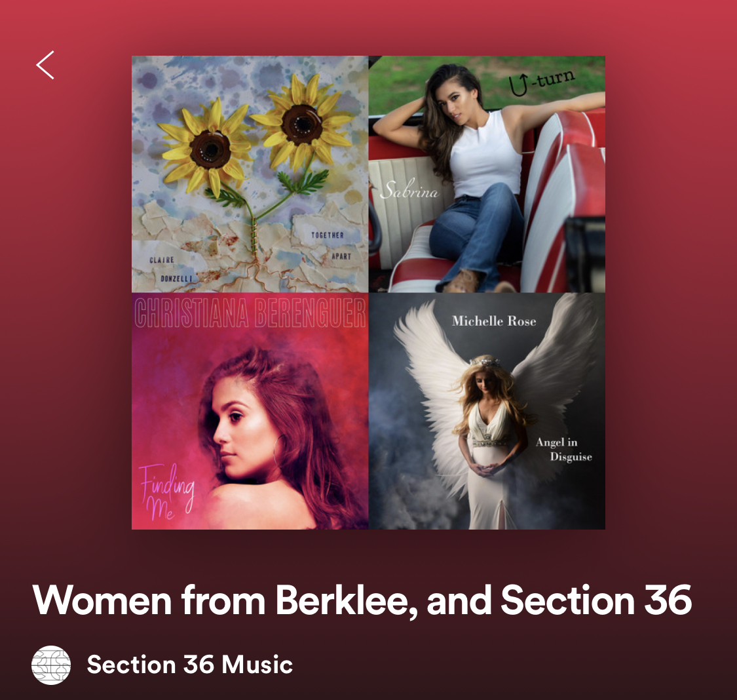Select the playlist title Women from Berklee
The height and width of the screenshot is (700, 737).
click(x=362, y=600)
